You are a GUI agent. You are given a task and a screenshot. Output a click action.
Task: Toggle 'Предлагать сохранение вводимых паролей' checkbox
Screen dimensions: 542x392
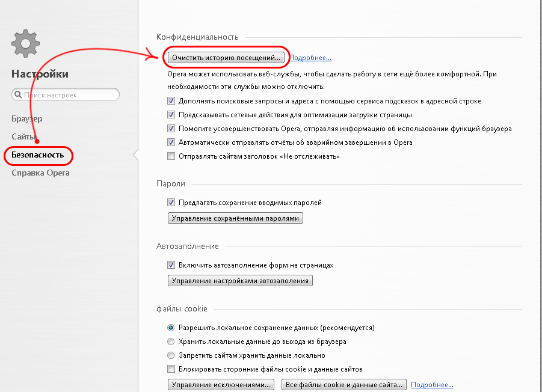click(171, 203)
